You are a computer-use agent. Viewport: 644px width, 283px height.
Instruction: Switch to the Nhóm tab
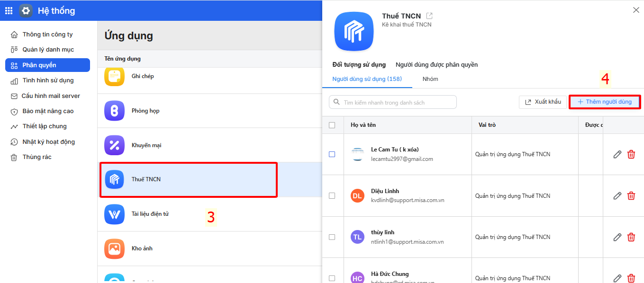point(430,79)
